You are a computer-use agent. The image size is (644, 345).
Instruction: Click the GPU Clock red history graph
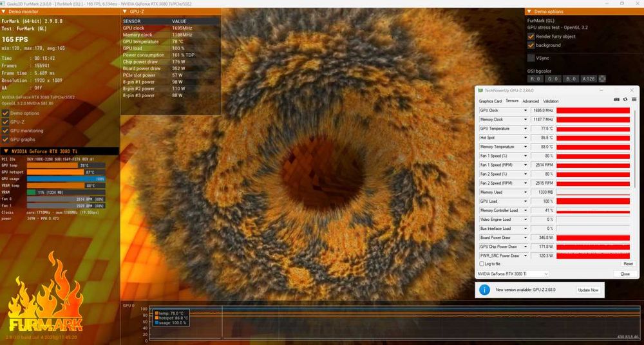coord(593,111)
